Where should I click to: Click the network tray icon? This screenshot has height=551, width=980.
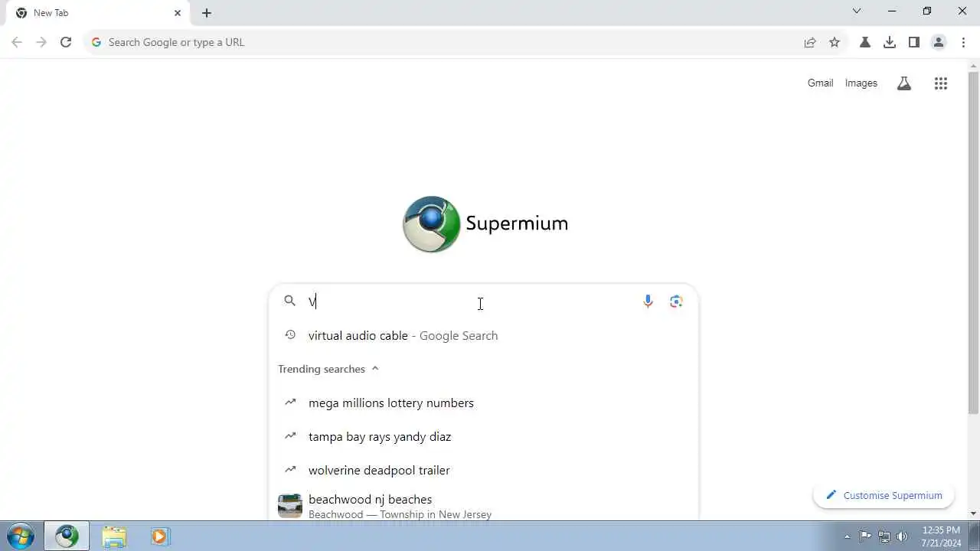tap(884, 536)
